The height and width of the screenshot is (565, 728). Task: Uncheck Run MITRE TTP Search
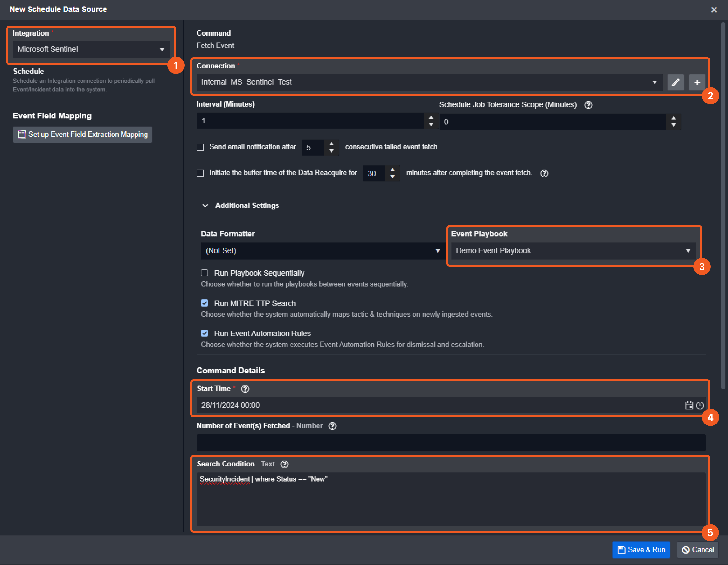[204, 303]
